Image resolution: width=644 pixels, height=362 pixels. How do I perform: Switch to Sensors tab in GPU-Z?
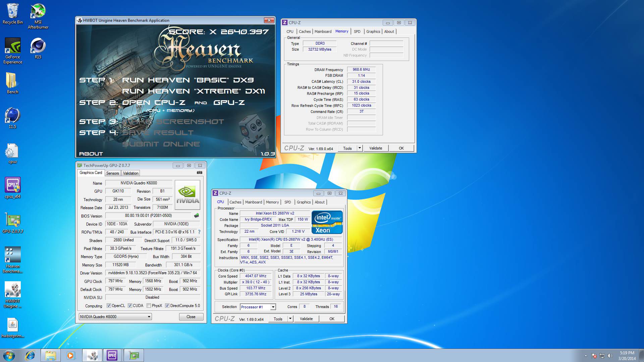[112, 173]
